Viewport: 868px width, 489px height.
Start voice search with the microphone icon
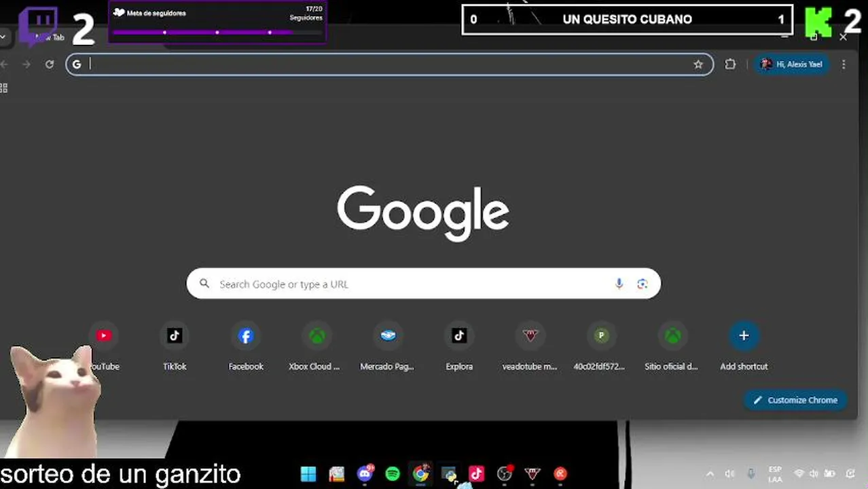click(619, 284)
